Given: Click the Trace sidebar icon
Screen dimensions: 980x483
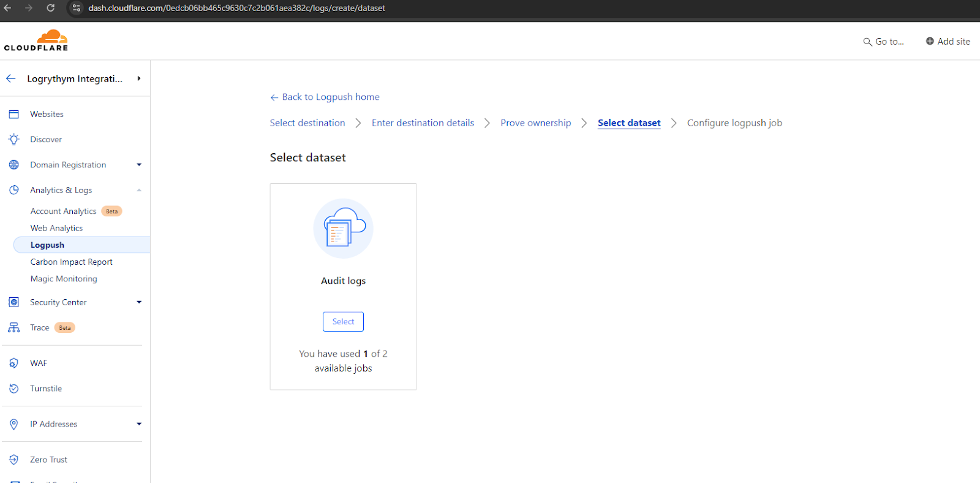Looking at the screenshot, I should coord(14,328).
